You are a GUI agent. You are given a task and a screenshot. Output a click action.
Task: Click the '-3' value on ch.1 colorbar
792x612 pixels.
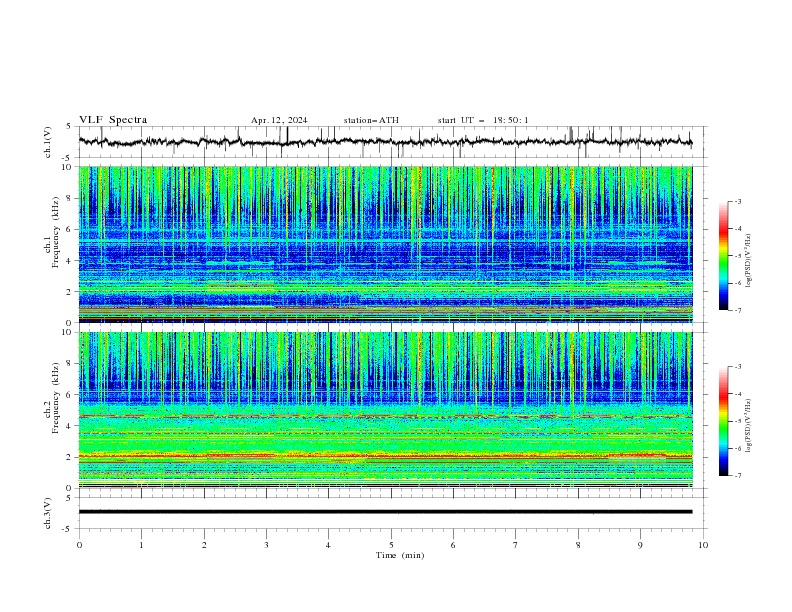(x=737, y=201)
